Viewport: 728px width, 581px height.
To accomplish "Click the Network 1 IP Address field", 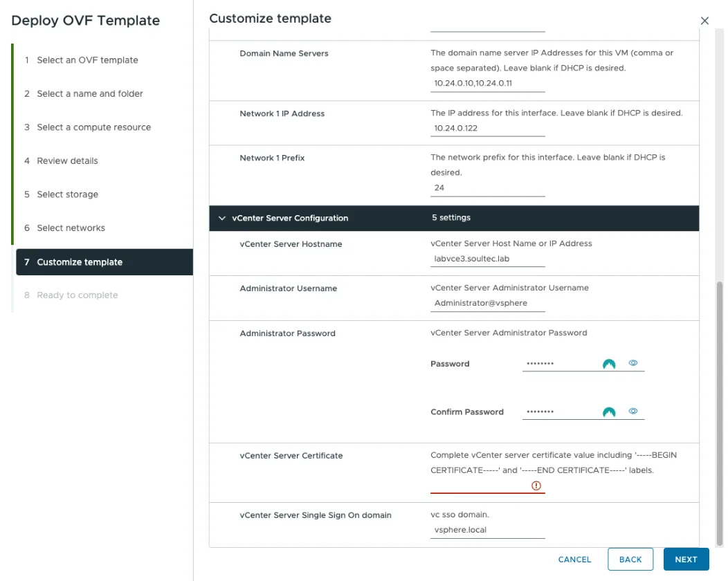I will click(x=487, y=129).
